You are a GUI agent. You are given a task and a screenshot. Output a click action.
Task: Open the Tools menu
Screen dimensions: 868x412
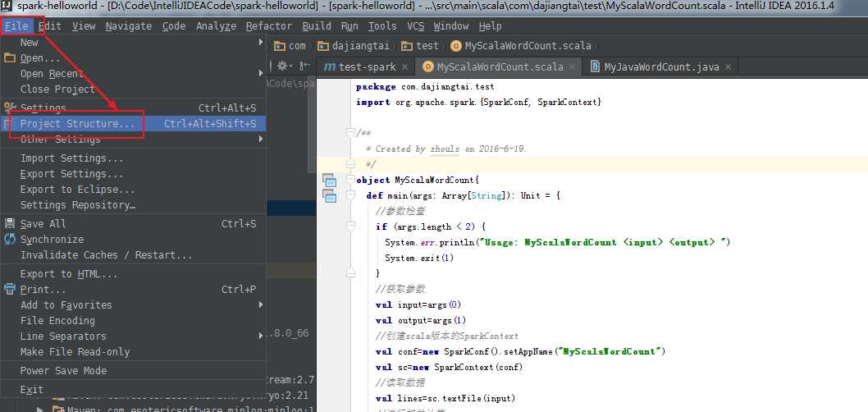382,26
